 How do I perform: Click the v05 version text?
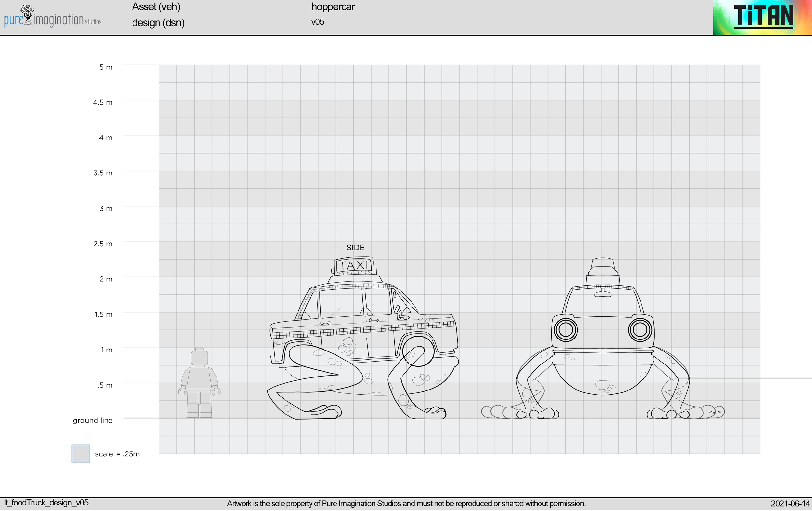click(317, 22)
